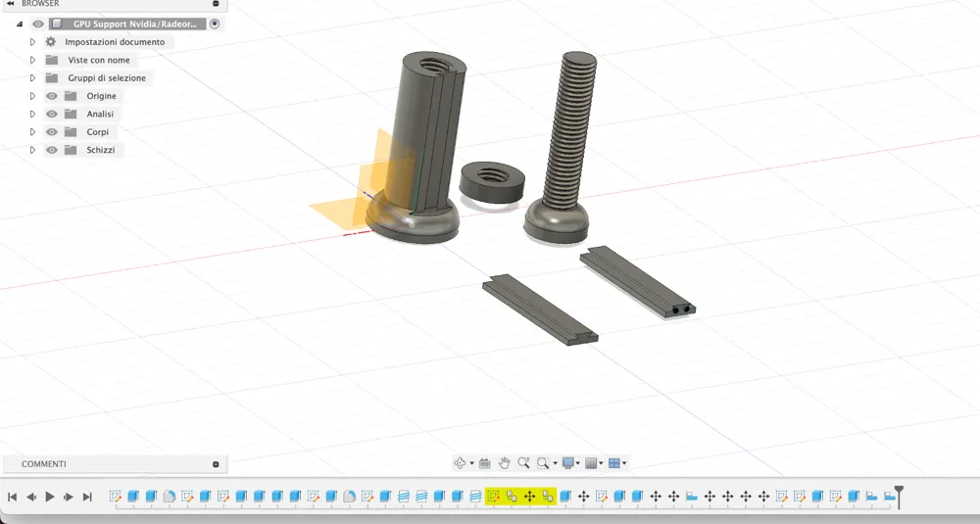The height and width of the screenshot is (524, 980).
Task: Select the GPU Support Nvidia/Radeon root label
Action: [135, 24]
